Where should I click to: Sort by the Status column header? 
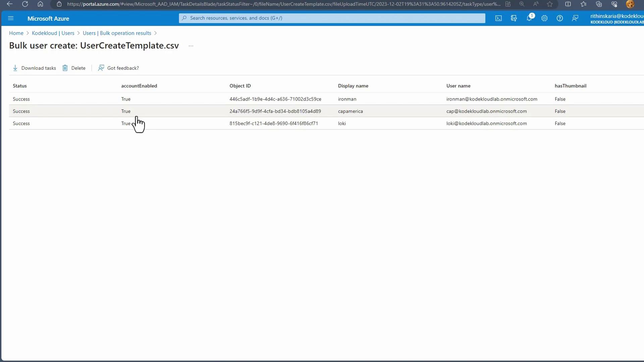click(20, 86)
